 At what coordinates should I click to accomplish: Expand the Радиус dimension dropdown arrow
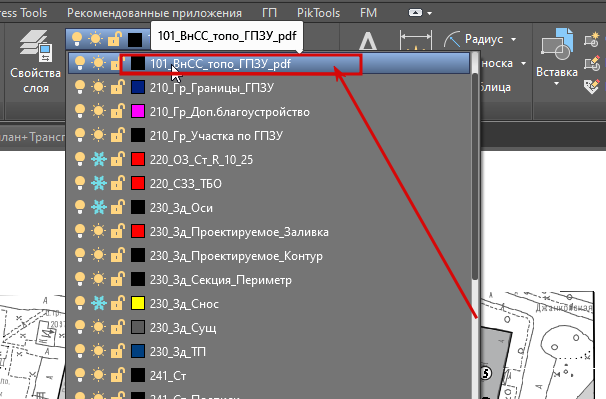click(514, 39)
